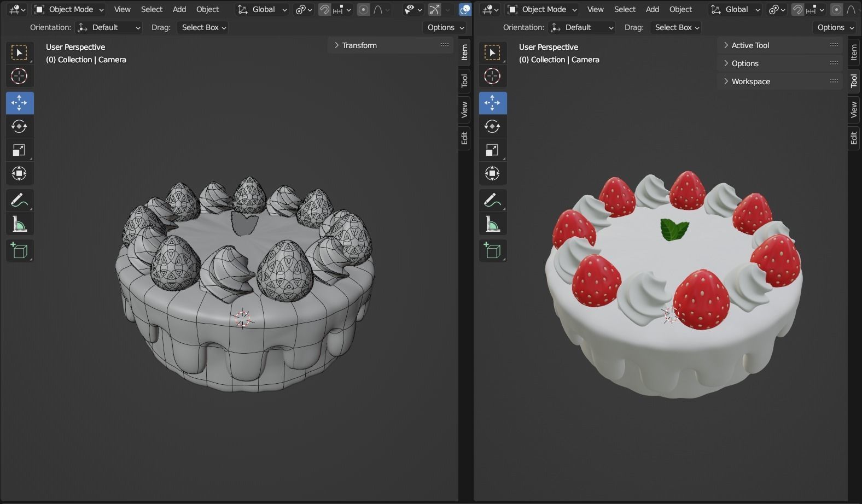Viewport: 862px width, 504px height.
Task: Expand the Options panel in right sidebar
Action: [781, 63]
